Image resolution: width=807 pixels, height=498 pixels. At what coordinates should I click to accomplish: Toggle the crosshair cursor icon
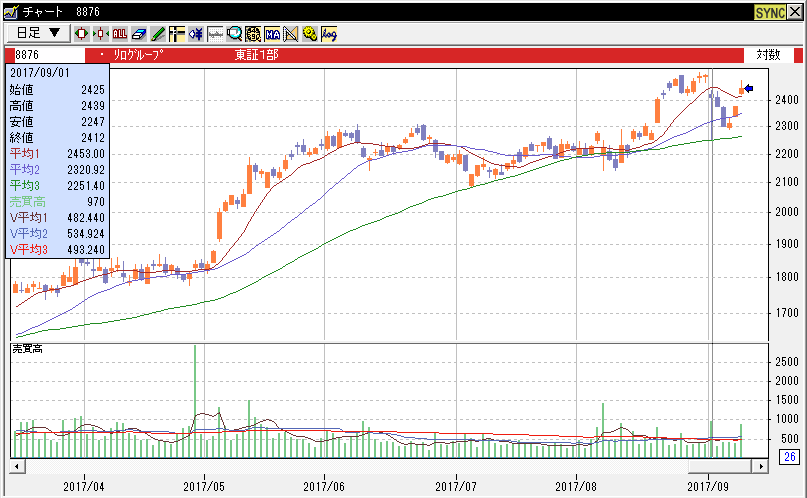176,33
